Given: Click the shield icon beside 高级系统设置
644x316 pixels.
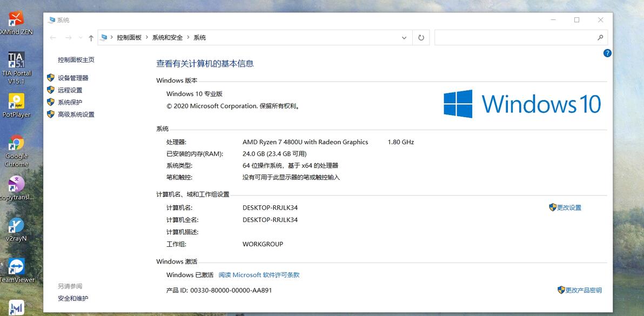Looking at the screenshot, I should [x=51, y=114].
